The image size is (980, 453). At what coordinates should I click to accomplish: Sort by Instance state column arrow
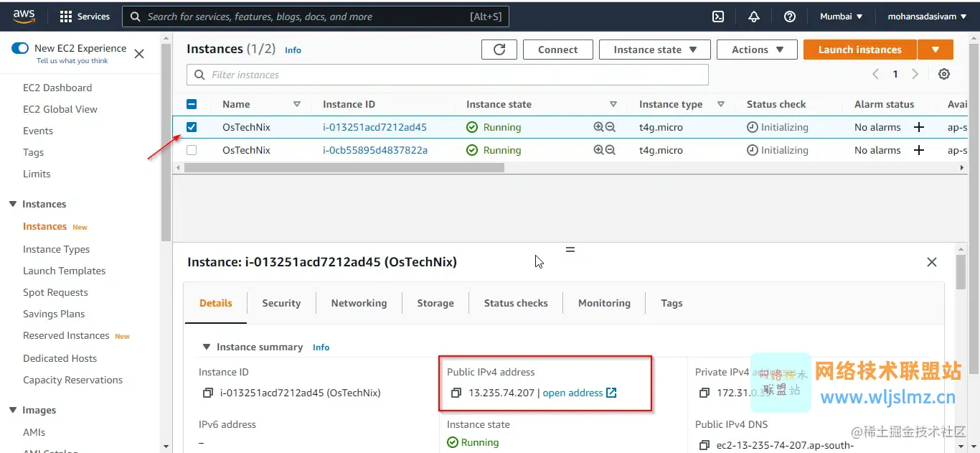pos(613,104)
